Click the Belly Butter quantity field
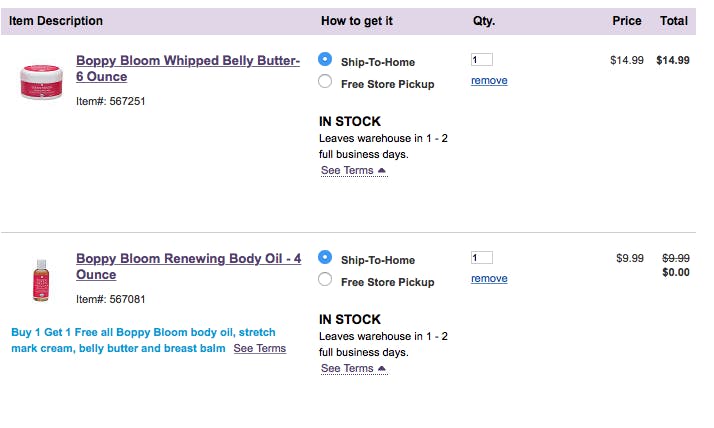The width and height of the screenshot is (714, 428). click(x=482, y=60)
